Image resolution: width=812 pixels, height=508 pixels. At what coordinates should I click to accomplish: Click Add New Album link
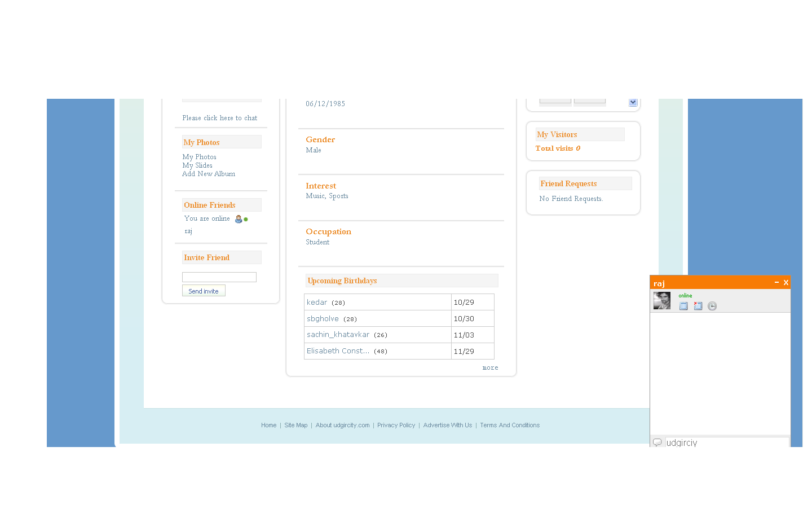click(x=209, y=174)
